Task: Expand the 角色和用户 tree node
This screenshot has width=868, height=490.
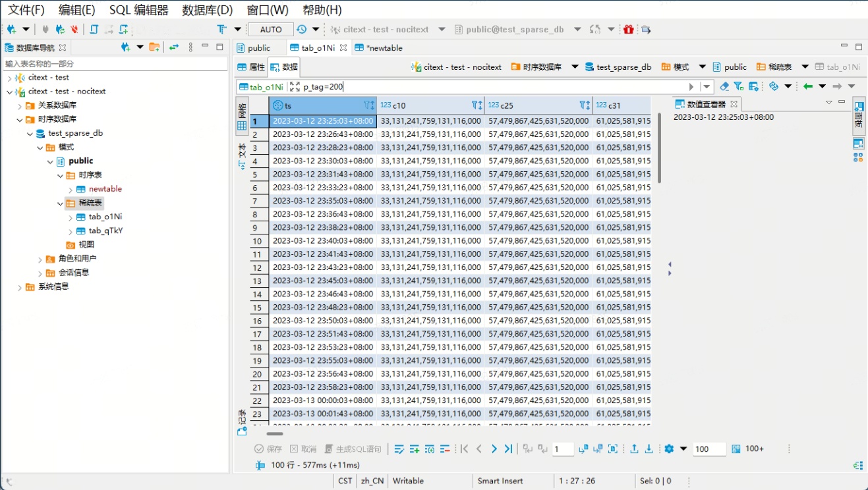Action: (x=40, y=259)
